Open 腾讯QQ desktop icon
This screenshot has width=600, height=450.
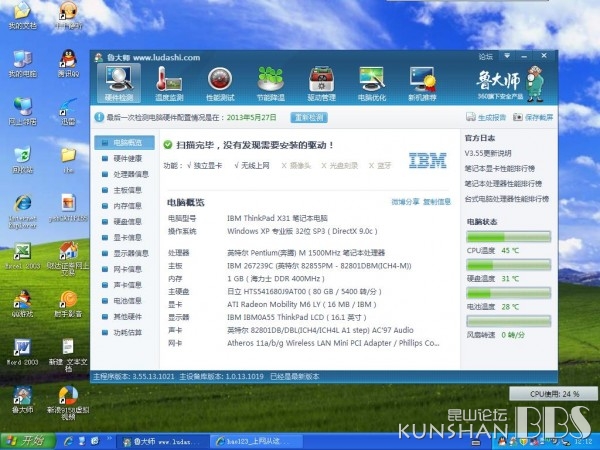point(68,64)
